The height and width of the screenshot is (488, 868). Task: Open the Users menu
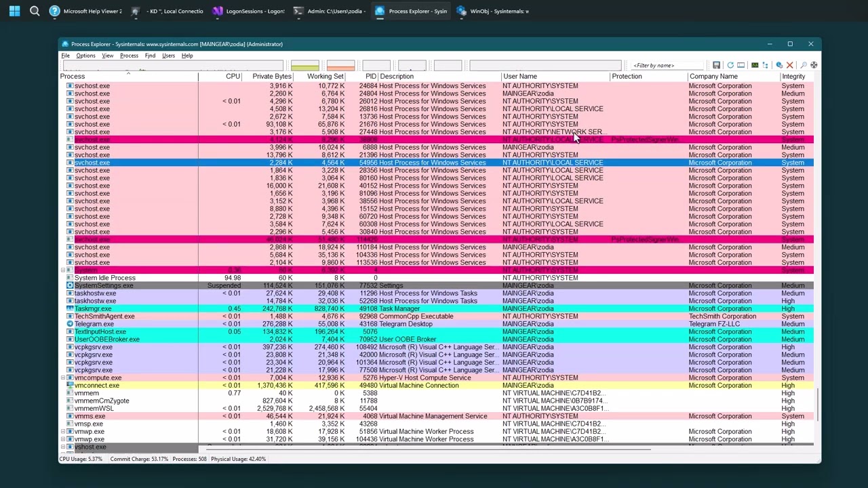(168, 56)
